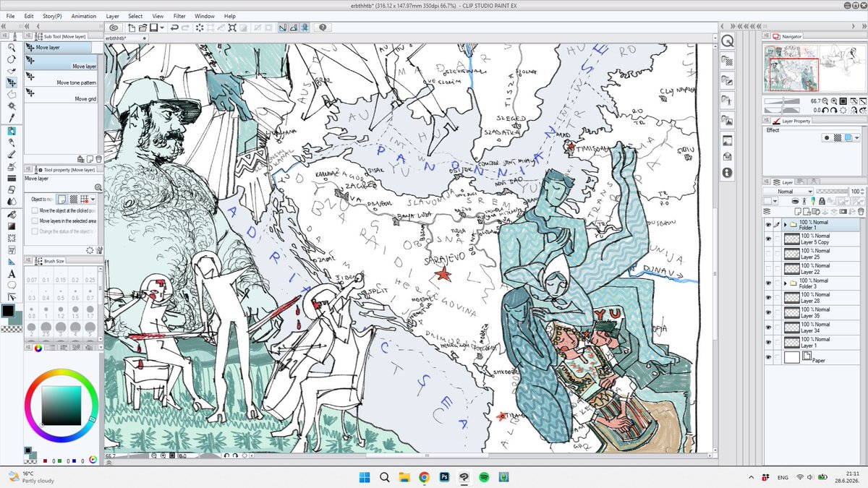Open the Filter menu
This screenshot has width=868, height=488.
click(179, 16)
